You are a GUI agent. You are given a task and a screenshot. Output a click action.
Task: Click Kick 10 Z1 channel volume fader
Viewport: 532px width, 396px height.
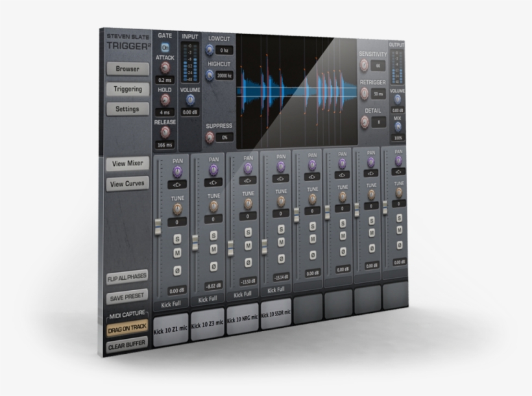[x=158, y=227]
